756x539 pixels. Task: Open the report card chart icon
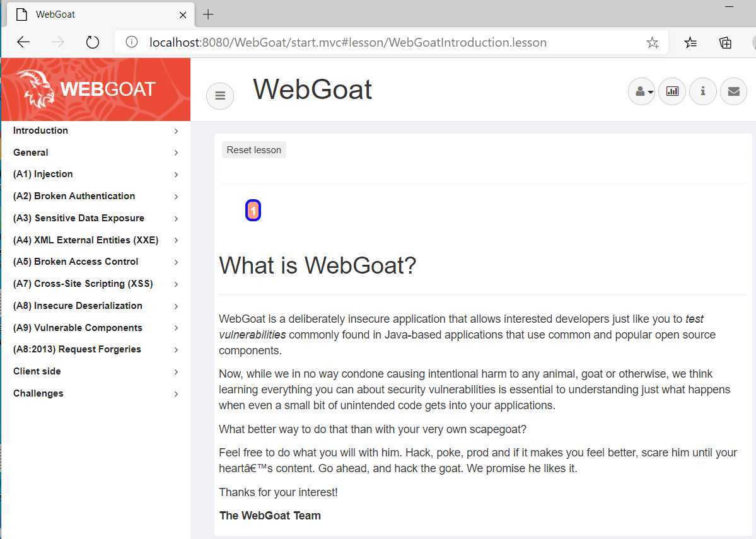pyautogui.click(x=672, y=91)
